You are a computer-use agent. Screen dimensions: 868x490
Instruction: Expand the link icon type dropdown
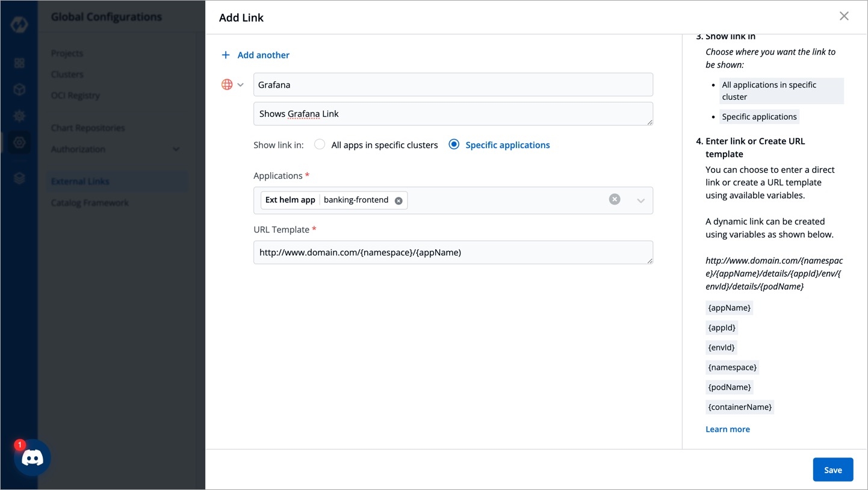(240, 85)
